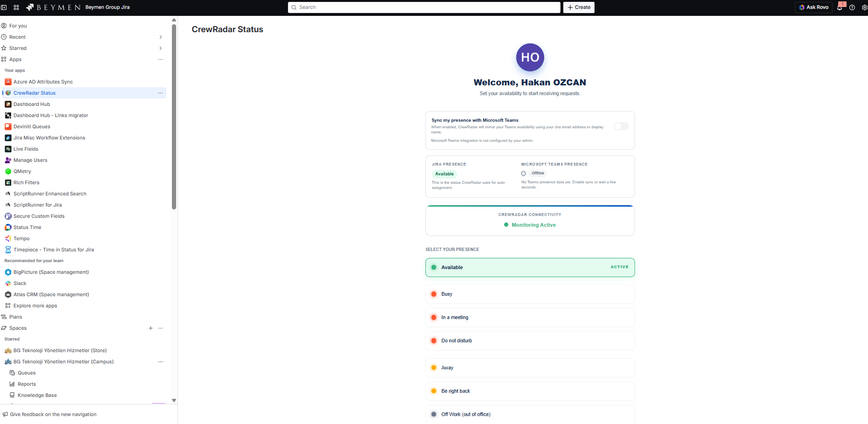Expand the Recent menu chevron
The image size is (868, 424).
(x=160, y=37)
